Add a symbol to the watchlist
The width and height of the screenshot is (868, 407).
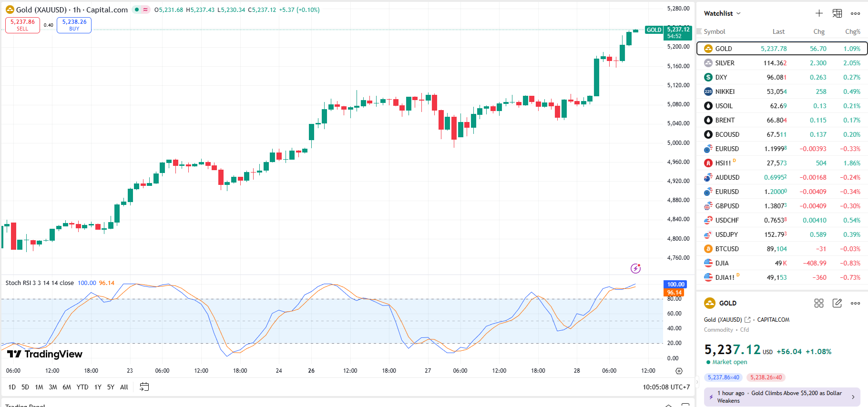pos(819,13)
